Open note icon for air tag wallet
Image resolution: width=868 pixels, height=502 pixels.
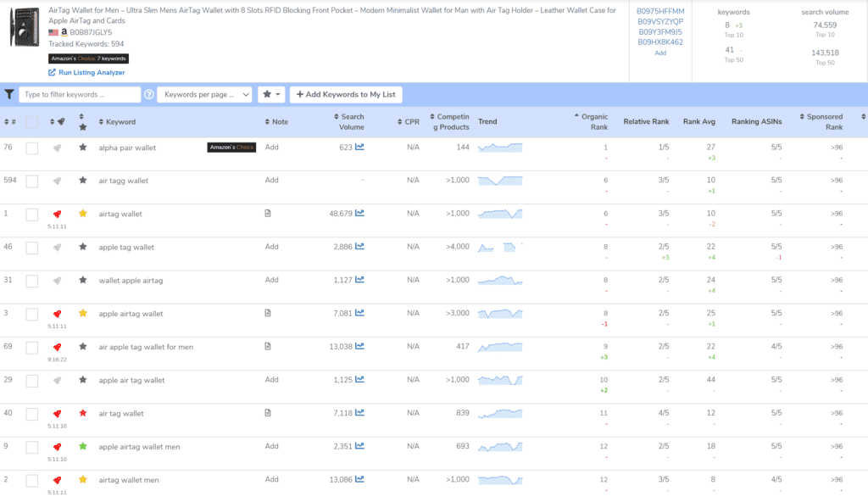tap(268, 413)
